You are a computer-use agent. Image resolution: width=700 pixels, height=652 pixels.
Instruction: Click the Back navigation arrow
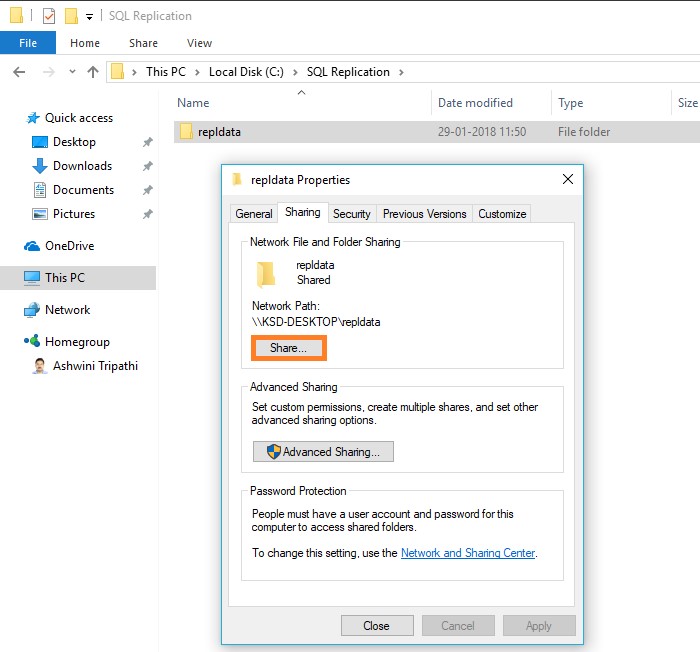pos(18,72)
